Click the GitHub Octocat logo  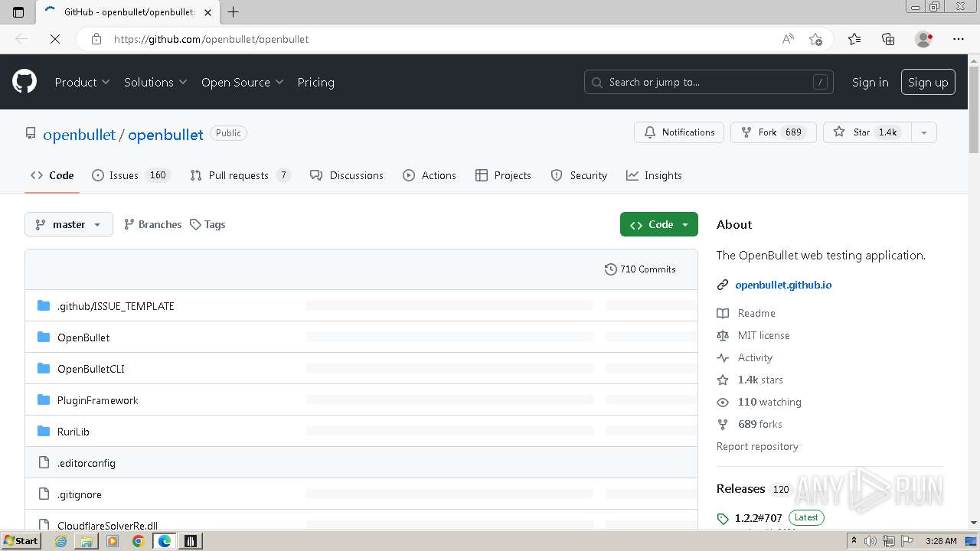[24, 82]
